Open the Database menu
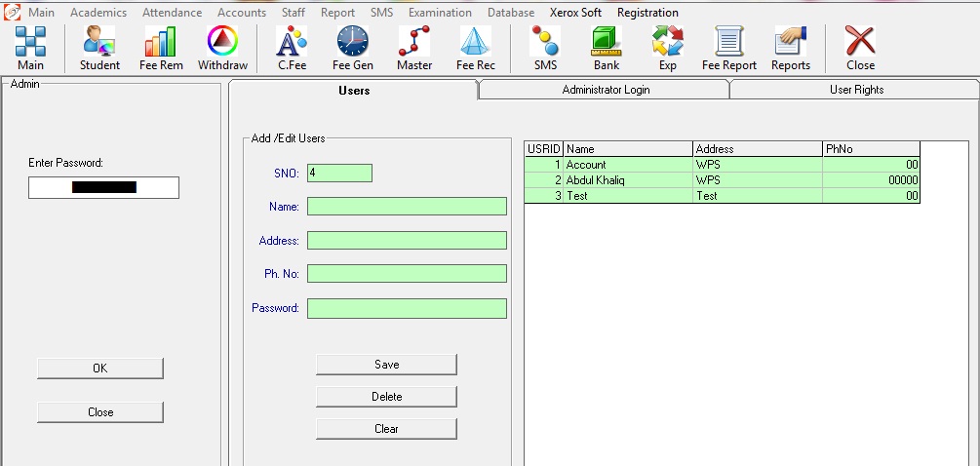This screenshot has width=980, height=466. (x=511, y=13)
